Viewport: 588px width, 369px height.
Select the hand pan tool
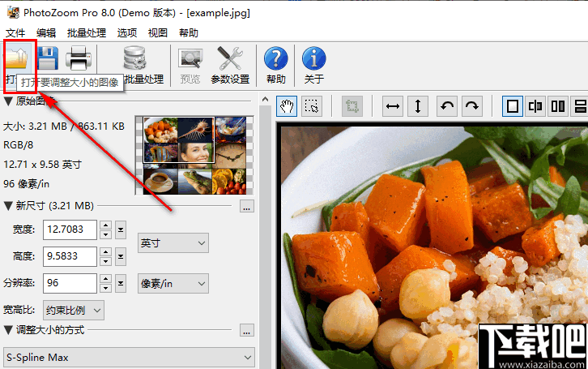click(x=287, y=106)
